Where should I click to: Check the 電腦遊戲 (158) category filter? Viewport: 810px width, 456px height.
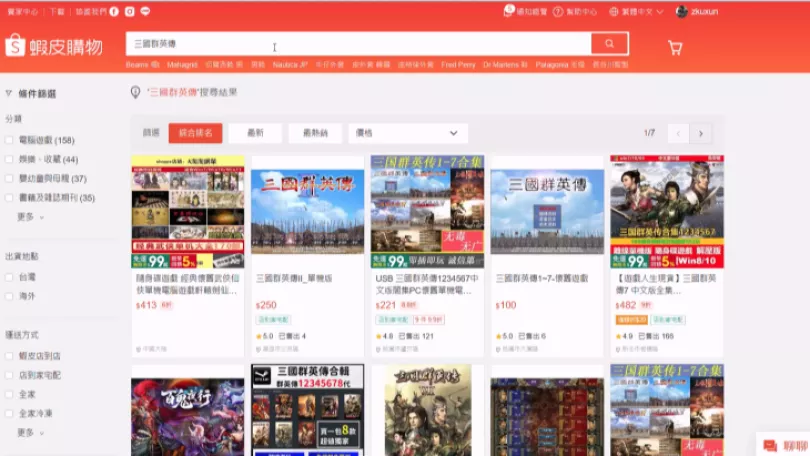9,140
